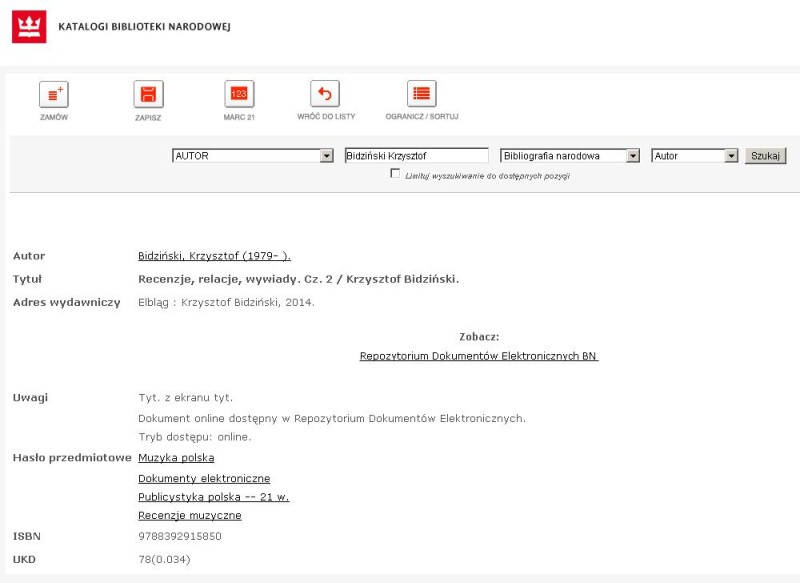The width and height of the screenshot is (800, 583).
Task: Click the Wróć do listy return icon
Action: pos(325,94)
